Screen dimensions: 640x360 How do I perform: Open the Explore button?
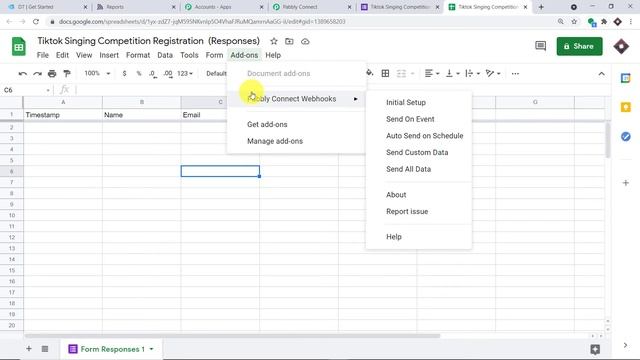coord(595,349)
